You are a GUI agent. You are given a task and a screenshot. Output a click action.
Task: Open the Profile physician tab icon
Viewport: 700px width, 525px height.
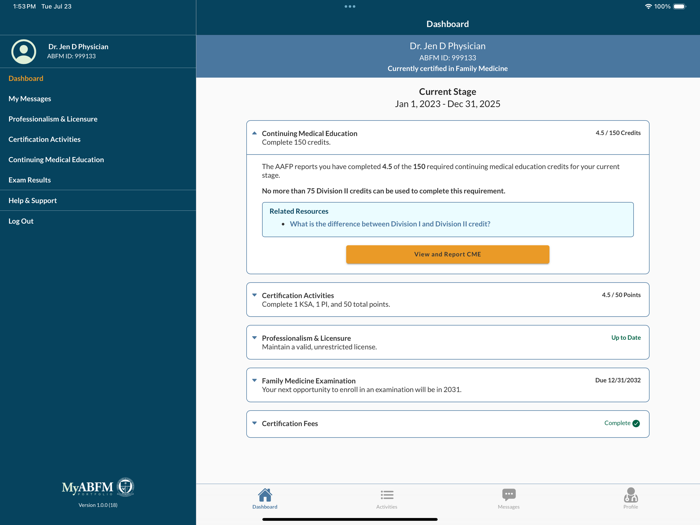(630, 495)
